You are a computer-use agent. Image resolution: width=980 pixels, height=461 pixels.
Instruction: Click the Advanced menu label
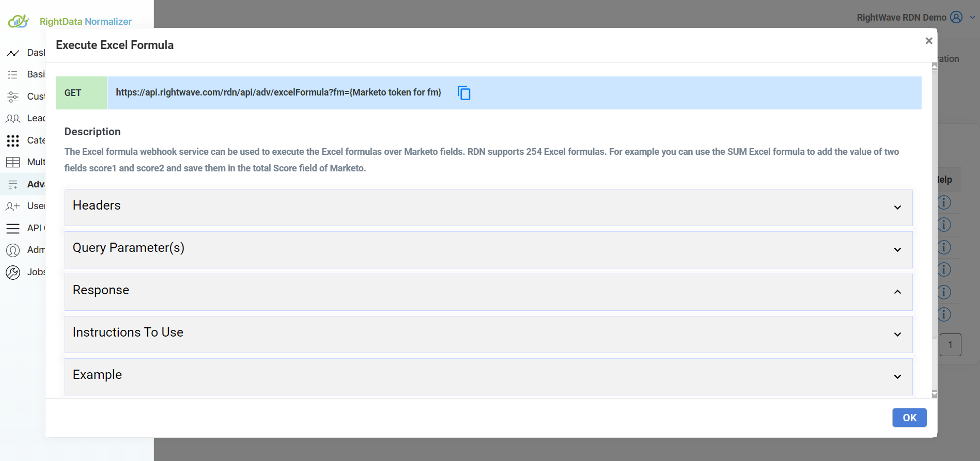tap(36, 184)
